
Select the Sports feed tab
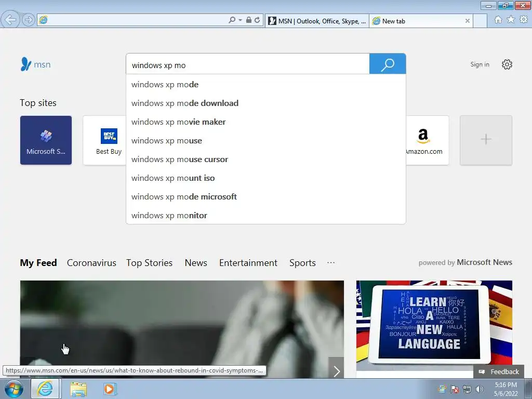pos(302,262)
